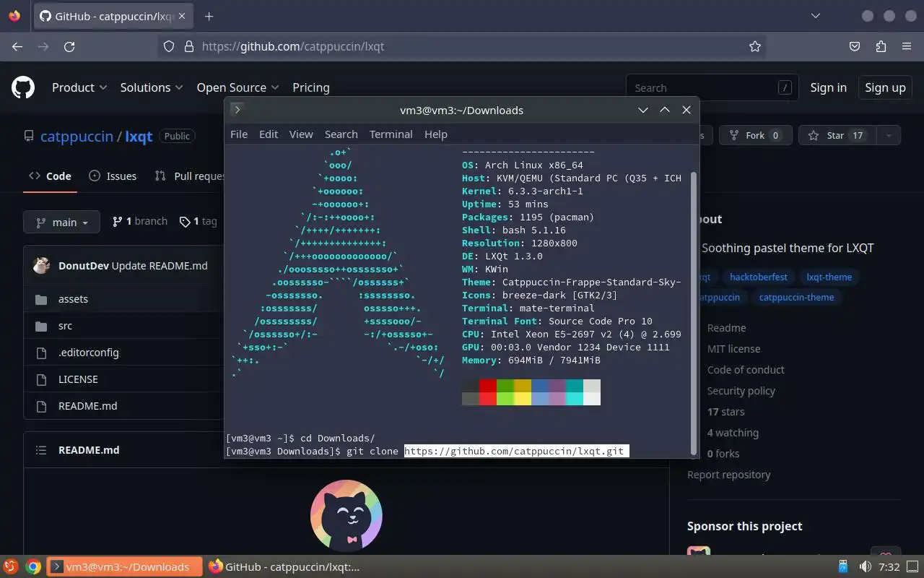Screen dimensions: 924x578
Task: Click the outline list icon beside README.md heading
Action: [41, 449]
